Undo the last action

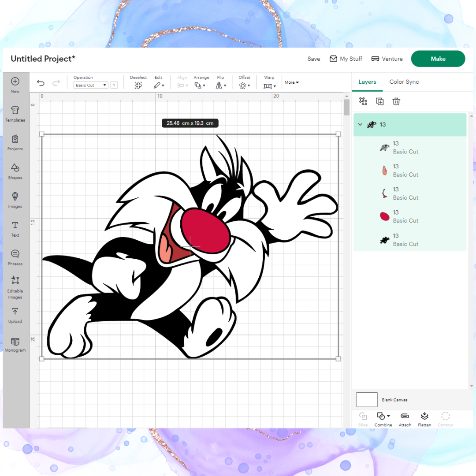coord(41,83)
